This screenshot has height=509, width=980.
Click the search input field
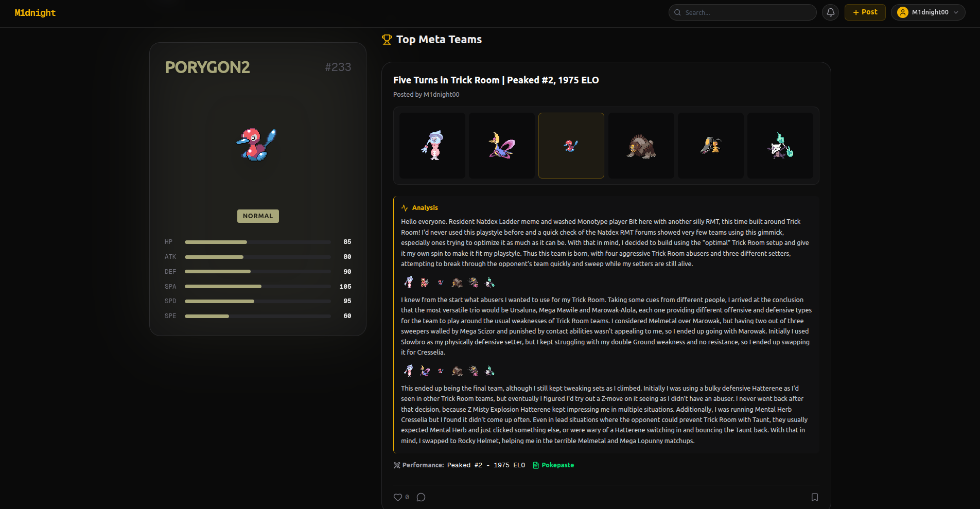(x=742, y=12)
